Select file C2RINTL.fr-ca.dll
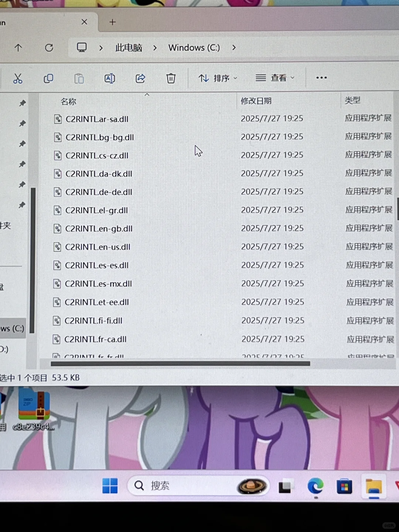Viewport: 399px width, 532px height. click(95, 339)
